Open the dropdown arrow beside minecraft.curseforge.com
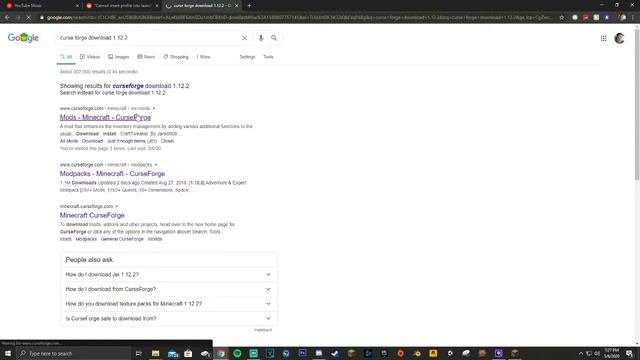The height and width of the screenshot is (360, 640). 117,207
